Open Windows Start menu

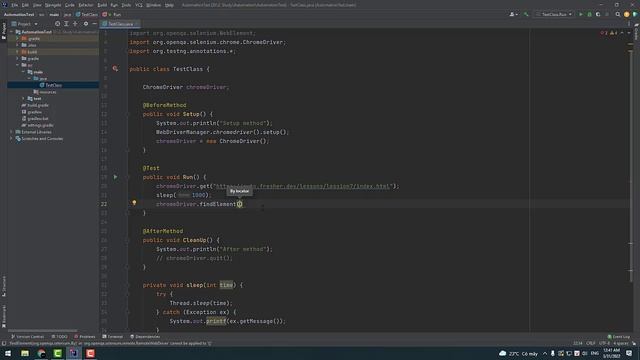pos(8,353)
